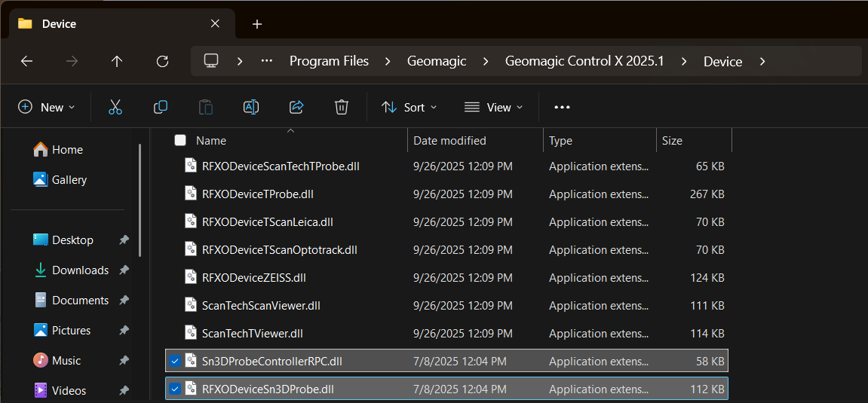Expand chevron after Geomagic breadcrumb
The image size is (868, 403).
[486, 61]
